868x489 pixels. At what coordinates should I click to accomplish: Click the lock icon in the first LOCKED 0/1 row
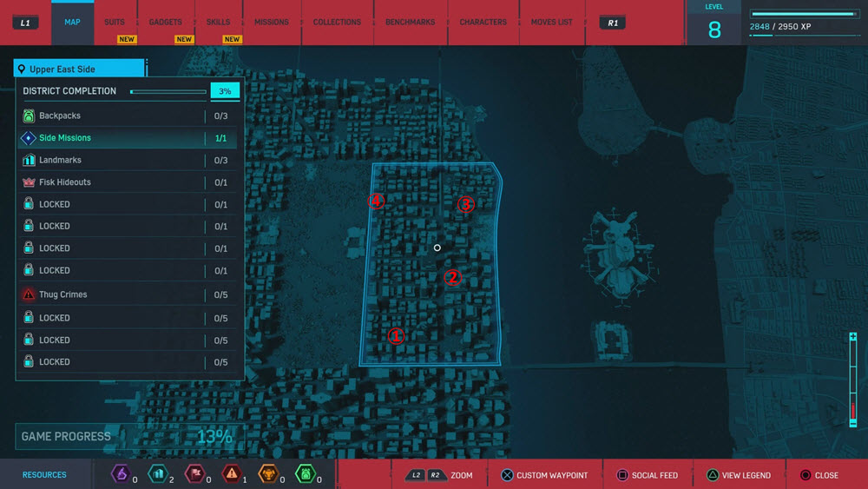(29, 204)
